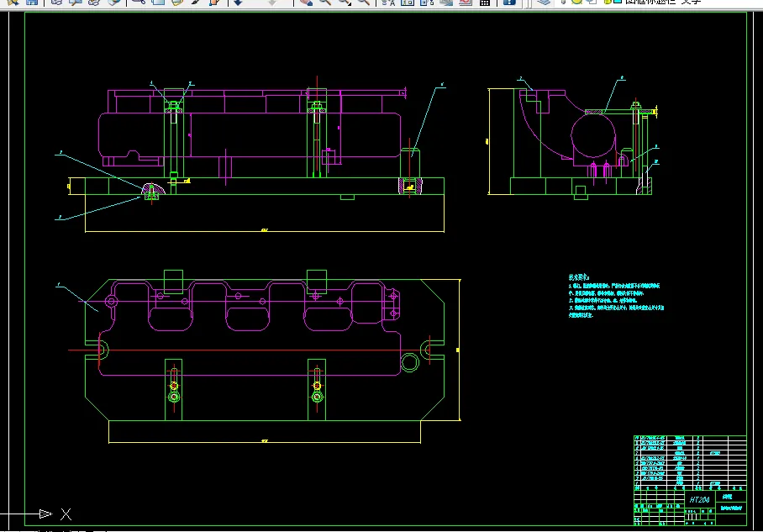The image size is (763, 532).
Task: Open the Zoom Window flyout
Action: [x=345, y=3]
